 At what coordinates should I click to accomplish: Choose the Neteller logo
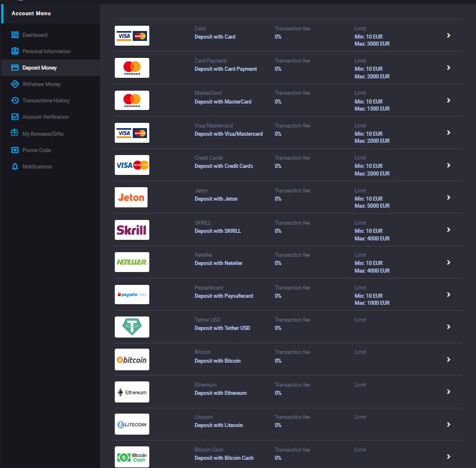coord(132,262)
